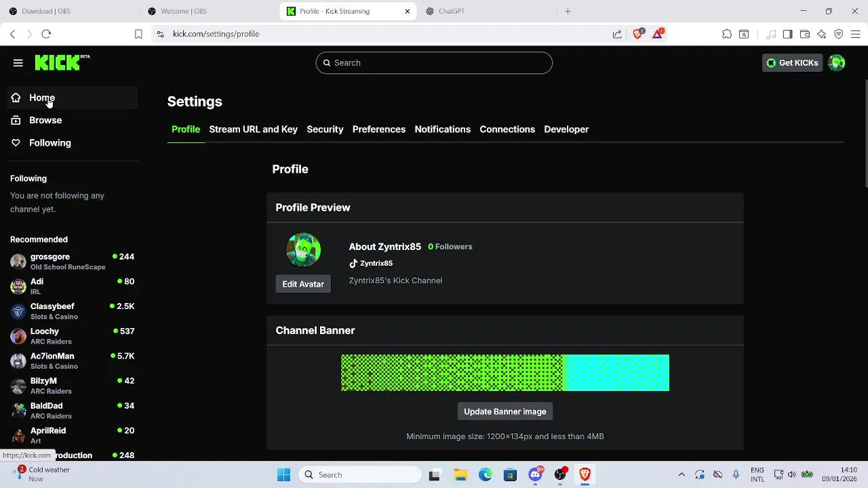Click the Brave Shields lion icon

pos(637,34)
